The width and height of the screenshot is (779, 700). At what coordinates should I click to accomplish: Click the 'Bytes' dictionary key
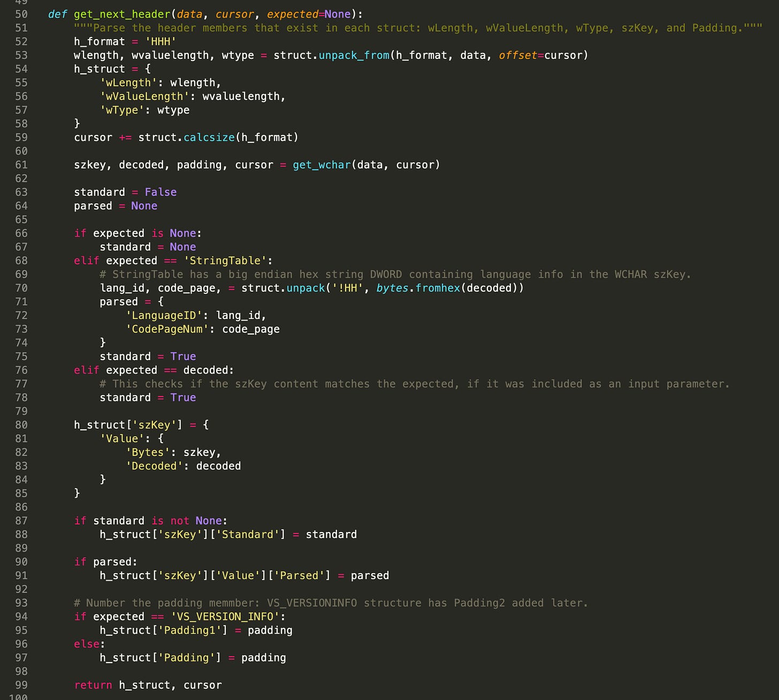[148, 452]
